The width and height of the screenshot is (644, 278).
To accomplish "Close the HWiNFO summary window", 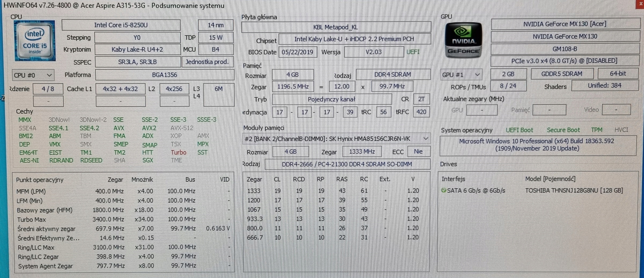I will [x=640, y=4].
